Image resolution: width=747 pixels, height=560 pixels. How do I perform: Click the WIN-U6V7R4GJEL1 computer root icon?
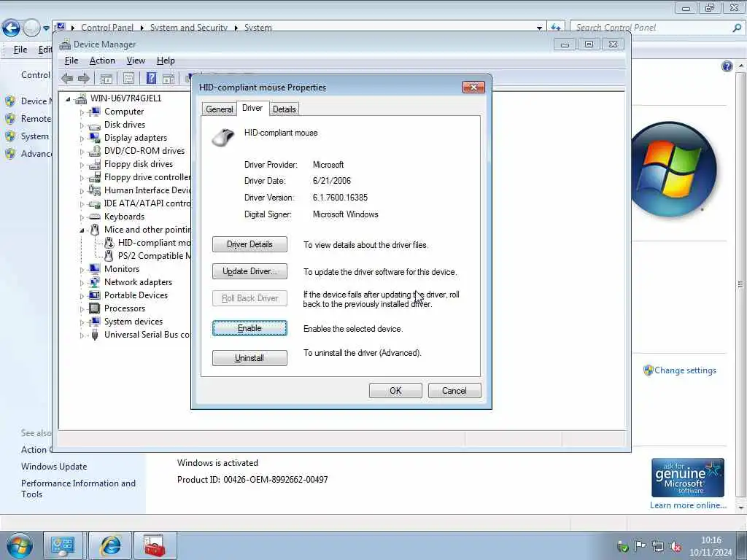tap(81, 98)
